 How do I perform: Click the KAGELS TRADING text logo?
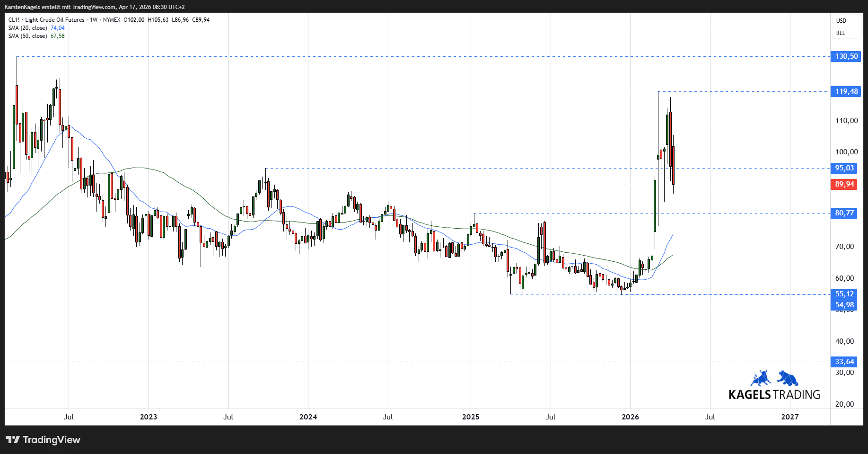pos(774,395)
